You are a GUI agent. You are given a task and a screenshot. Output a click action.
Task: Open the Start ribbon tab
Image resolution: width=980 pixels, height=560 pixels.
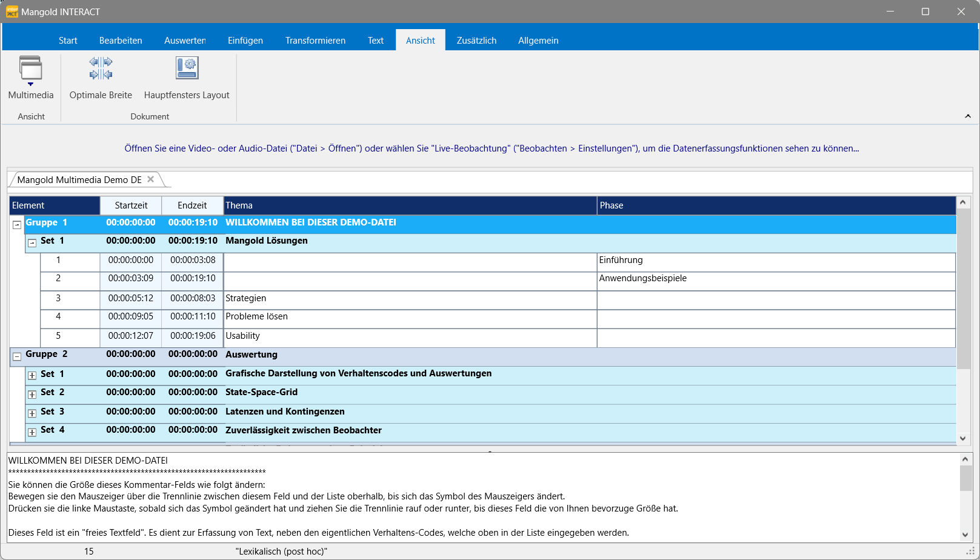tap(68, 41)
